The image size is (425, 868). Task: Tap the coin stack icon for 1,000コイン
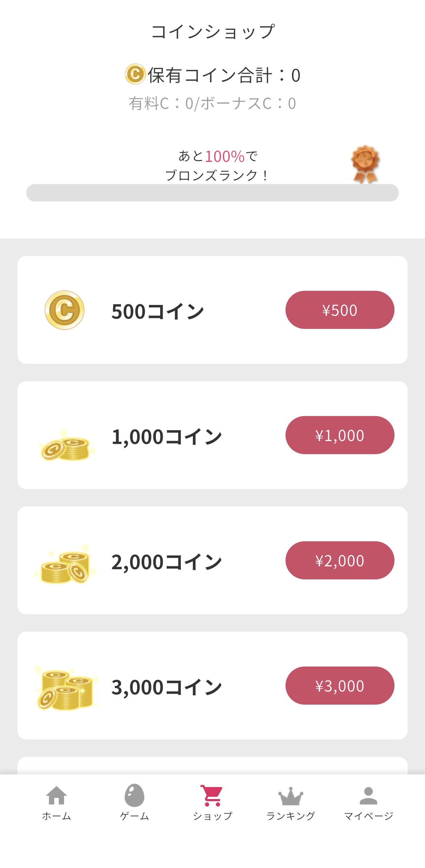[66, 447]
